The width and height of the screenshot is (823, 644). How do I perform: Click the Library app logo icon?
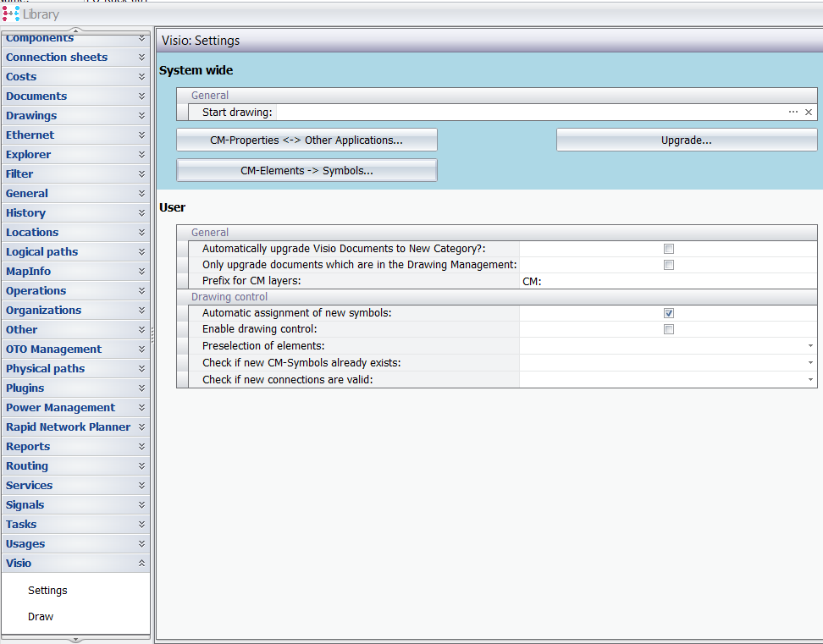pos(10,14)
